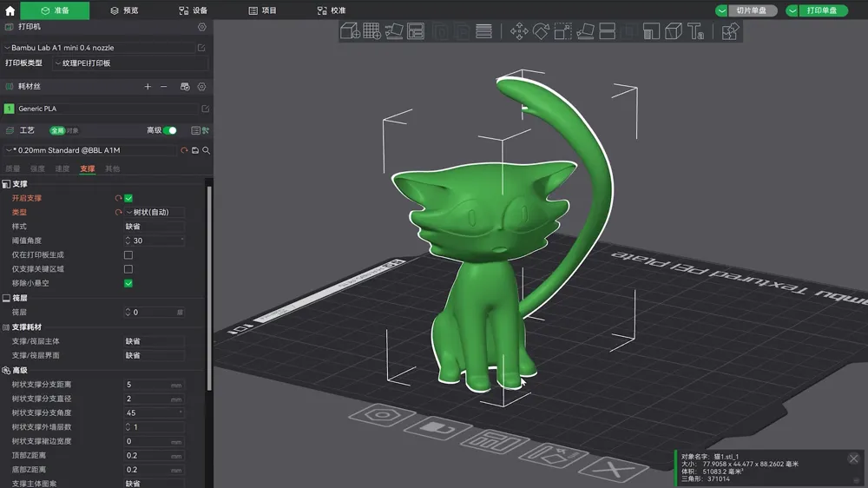
Task: Open the 打印单盘 print options arrow
Action: click(x=792, y=10)
